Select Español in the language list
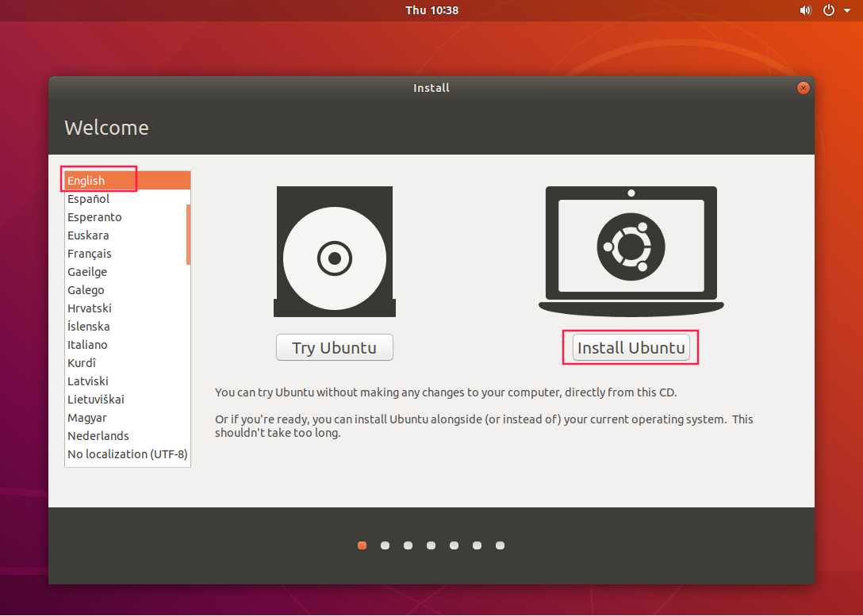The width and height of the screenshot is (863, 616). [x=126, y=198]
